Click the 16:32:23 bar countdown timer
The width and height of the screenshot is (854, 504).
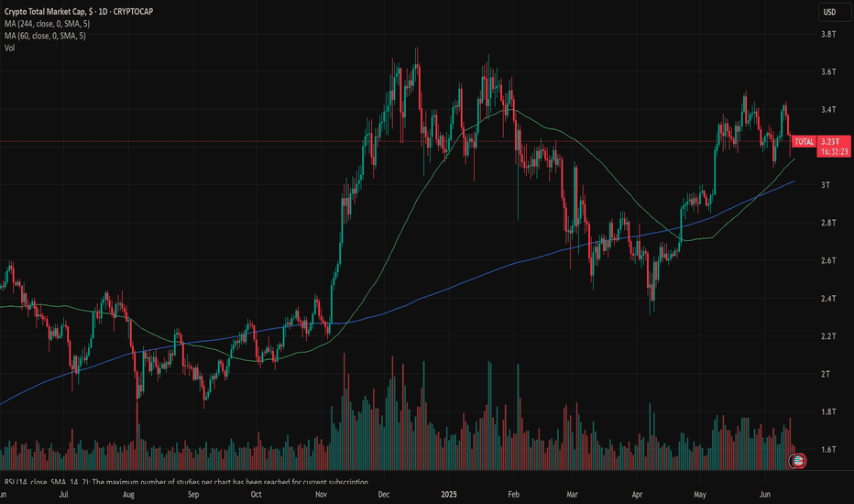pyautogui.click(x=834, y=152)
